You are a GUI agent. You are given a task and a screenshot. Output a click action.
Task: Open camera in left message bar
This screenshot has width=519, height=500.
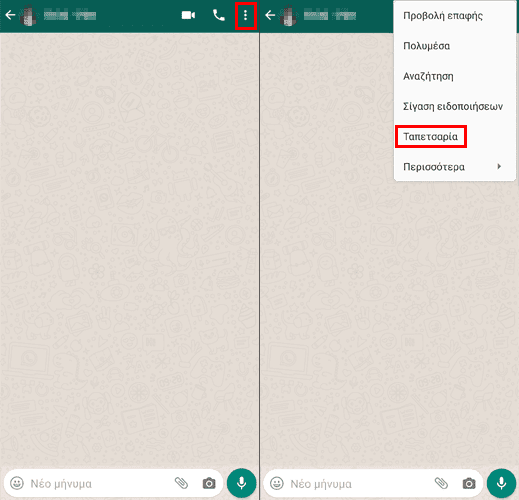click(x=209, y=483)
